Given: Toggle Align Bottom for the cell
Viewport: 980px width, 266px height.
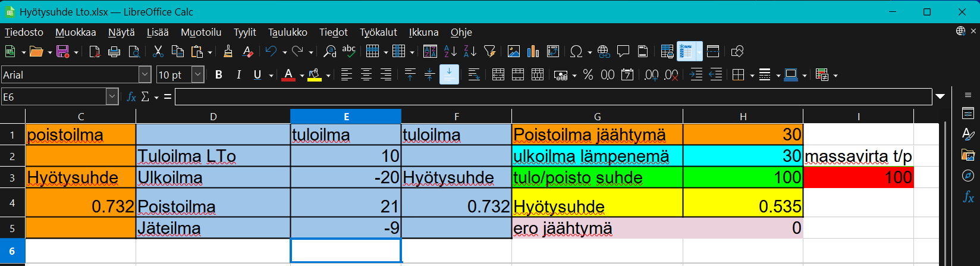Looking at the screenshot, I should (x=450, y=75).
